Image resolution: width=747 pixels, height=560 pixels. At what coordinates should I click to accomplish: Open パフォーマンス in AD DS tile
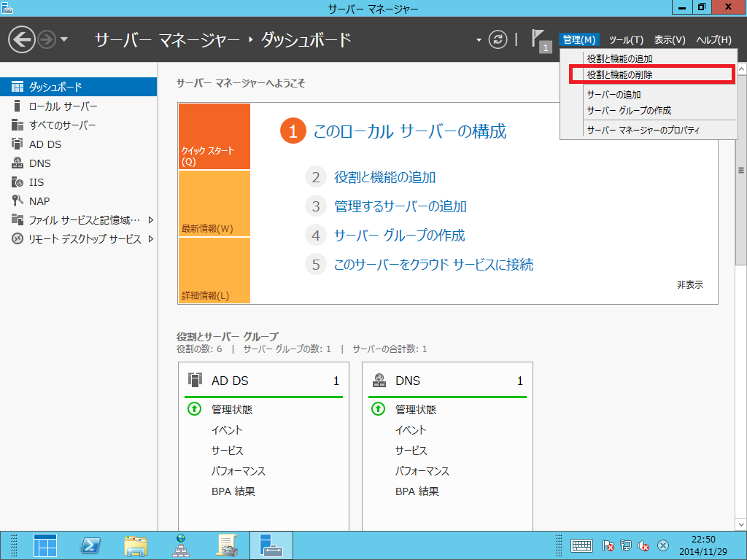pyautogui.click(x=239, y=471)
